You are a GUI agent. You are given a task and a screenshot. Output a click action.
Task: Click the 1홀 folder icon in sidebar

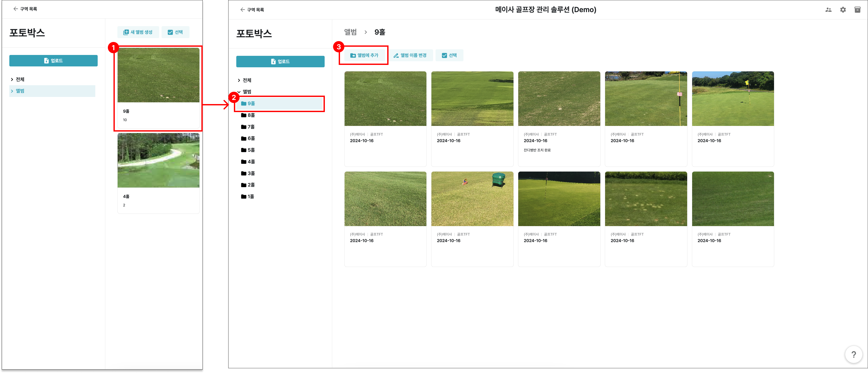click(x=244, y=197)
